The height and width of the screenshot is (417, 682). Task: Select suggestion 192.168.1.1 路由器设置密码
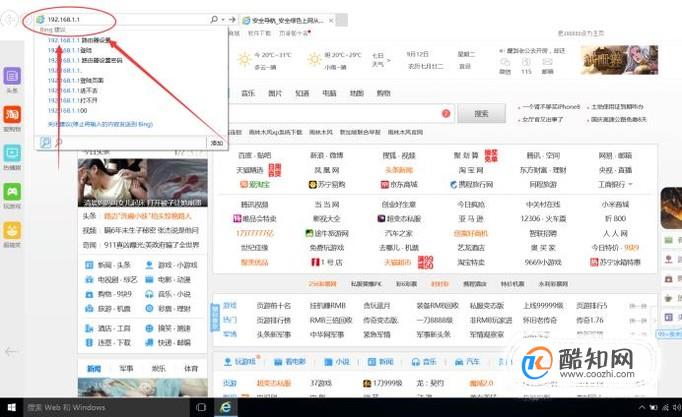(x=85, y=60)
